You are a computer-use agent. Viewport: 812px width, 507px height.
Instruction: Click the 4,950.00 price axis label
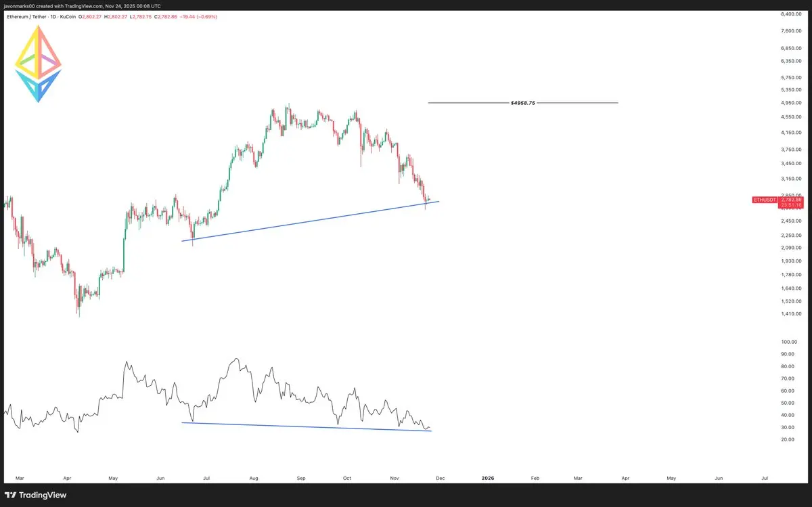coord(791,103)
